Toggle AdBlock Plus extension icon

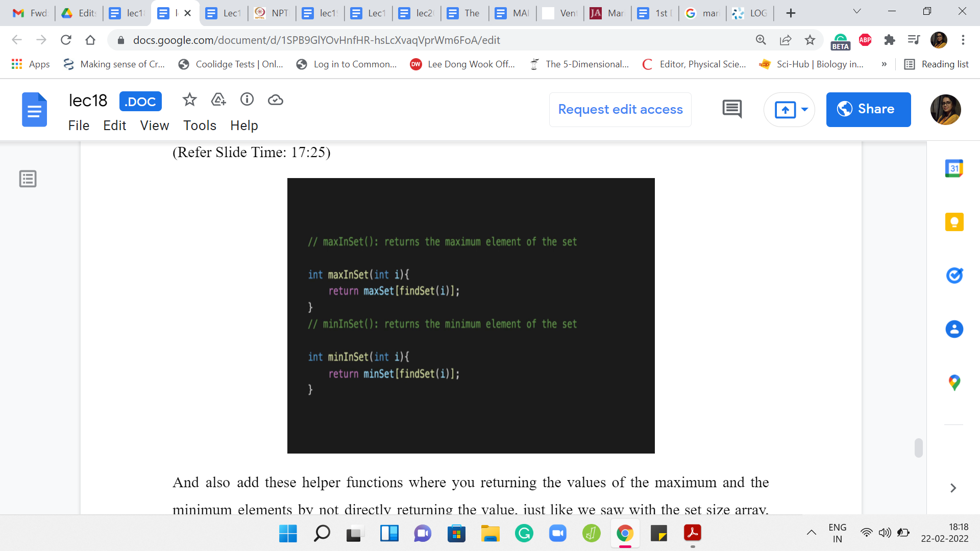click(x=865, y=40)
